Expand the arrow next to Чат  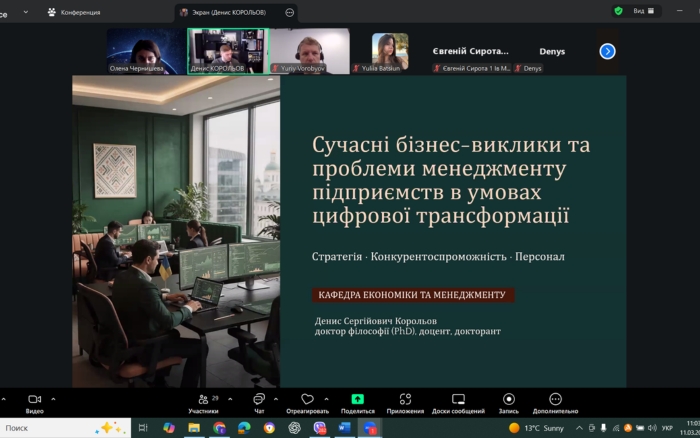pyautogui.click(x=277, y=398)
